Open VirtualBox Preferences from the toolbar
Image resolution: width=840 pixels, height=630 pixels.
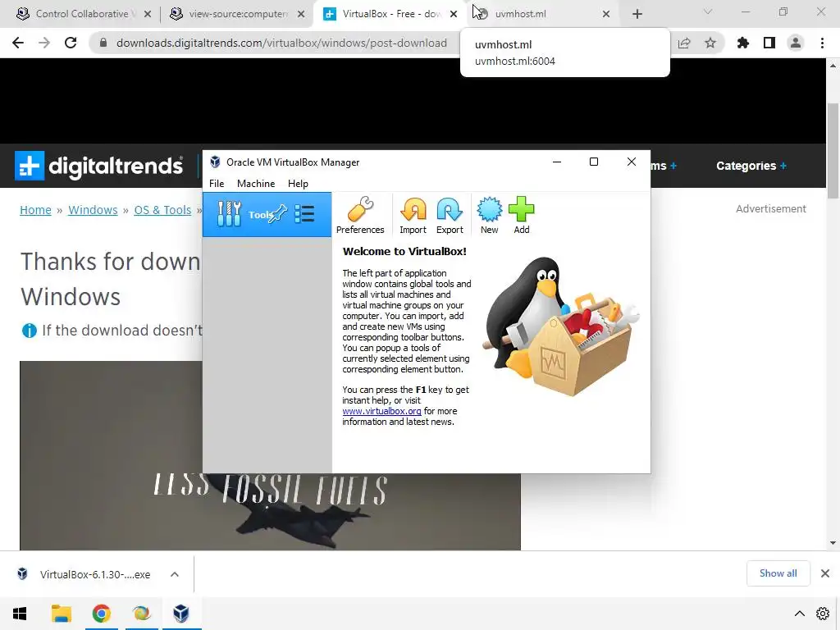(x=360, y=216)
